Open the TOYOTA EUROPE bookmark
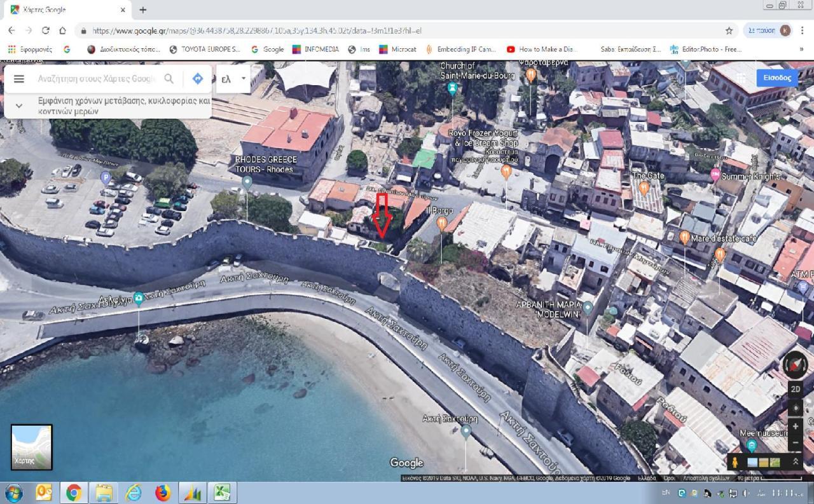 [x=204, y=49]
